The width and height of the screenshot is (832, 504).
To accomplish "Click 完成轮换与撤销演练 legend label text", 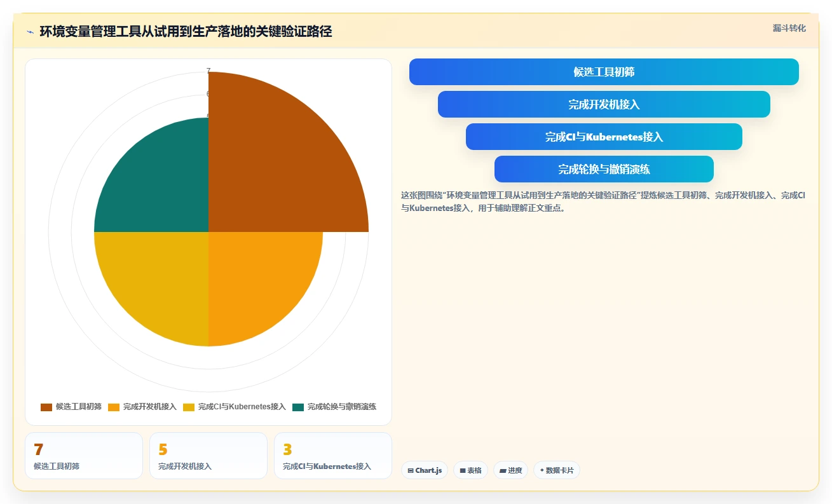I will pos(342,407).
